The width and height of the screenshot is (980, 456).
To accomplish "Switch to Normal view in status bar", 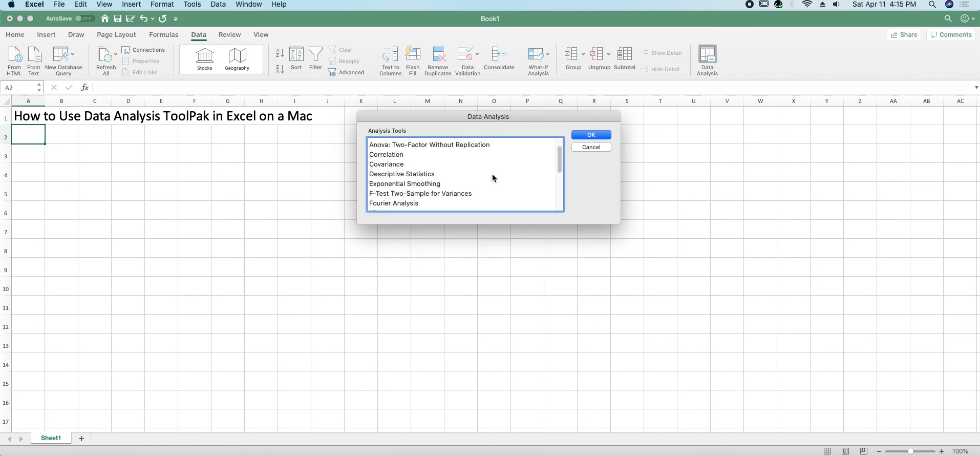I will [x=827, y=451].
